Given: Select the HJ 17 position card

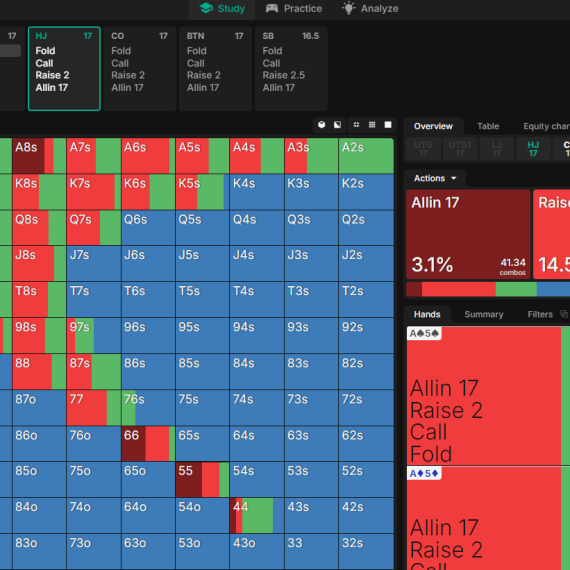Looking at the screenshot, I should [x=64, y=69].
